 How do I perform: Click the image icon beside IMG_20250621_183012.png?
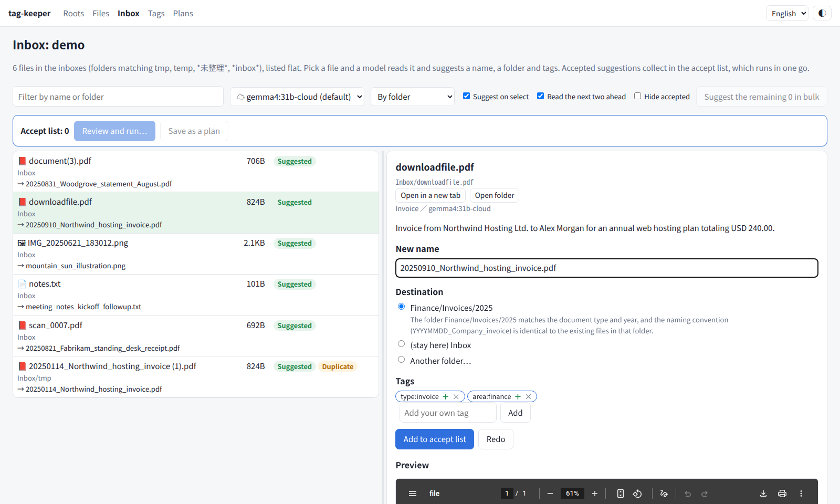22,243
